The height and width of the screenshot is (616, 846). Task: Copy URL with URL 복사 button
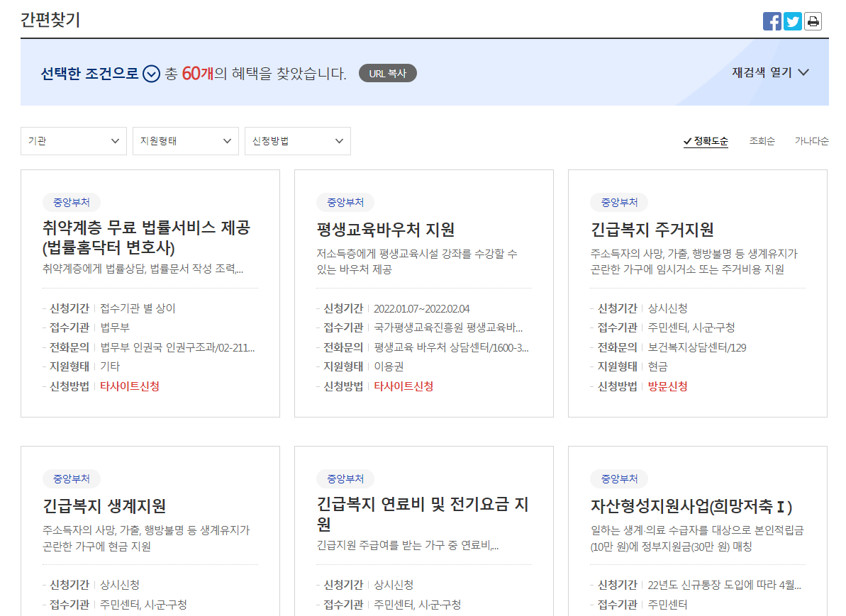point(387,73)
